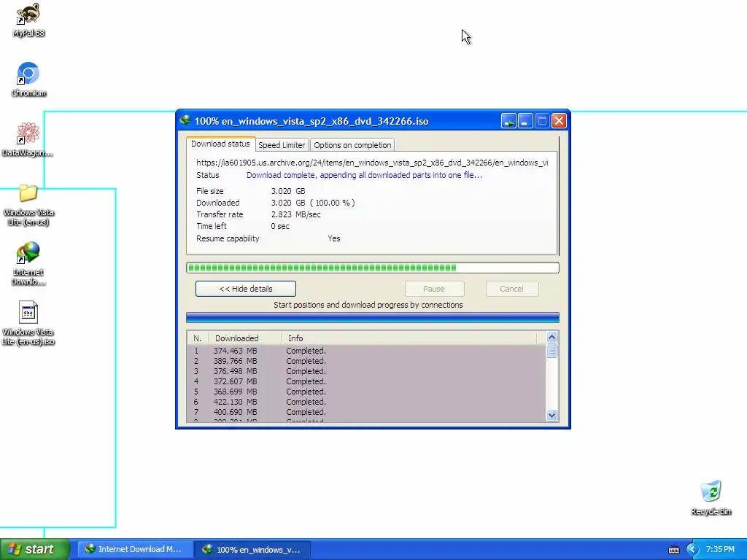
Task: Click the green download progress bar
Action: pos(373,268)
